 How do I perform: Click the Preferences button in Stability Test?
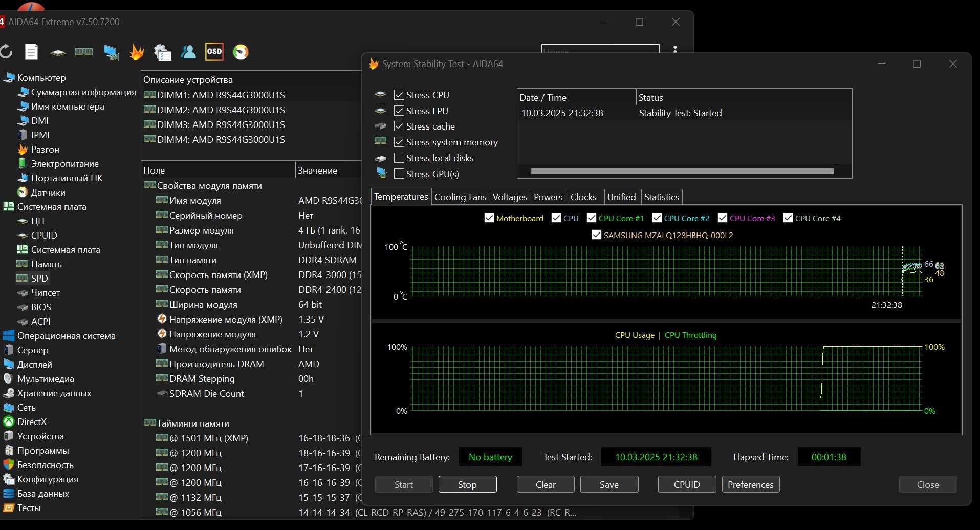751,484
